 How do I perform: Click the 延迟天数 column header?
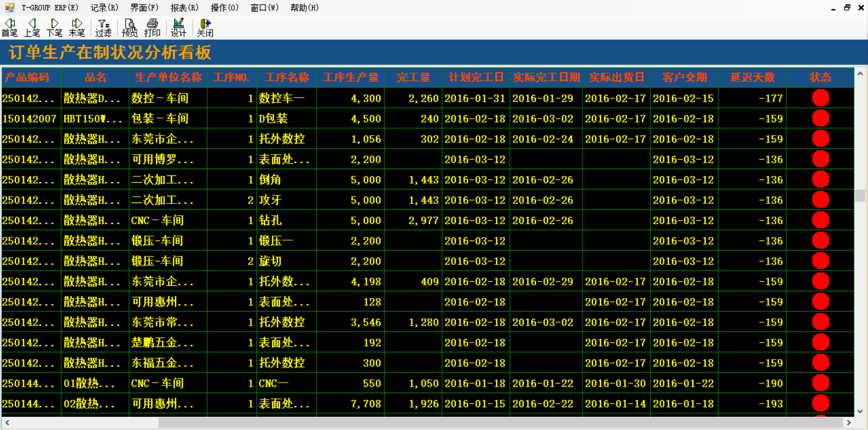tap(752, 77)
